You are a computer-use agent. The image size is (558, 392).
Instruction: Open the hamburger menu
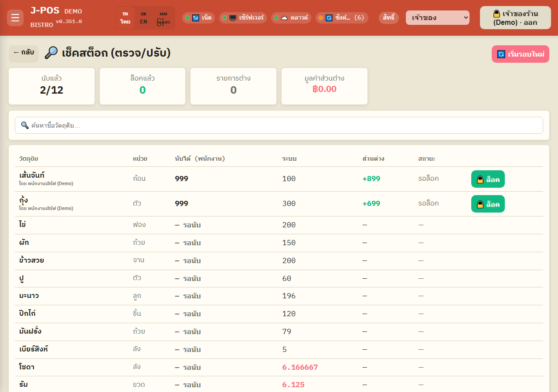click(15, 18)
